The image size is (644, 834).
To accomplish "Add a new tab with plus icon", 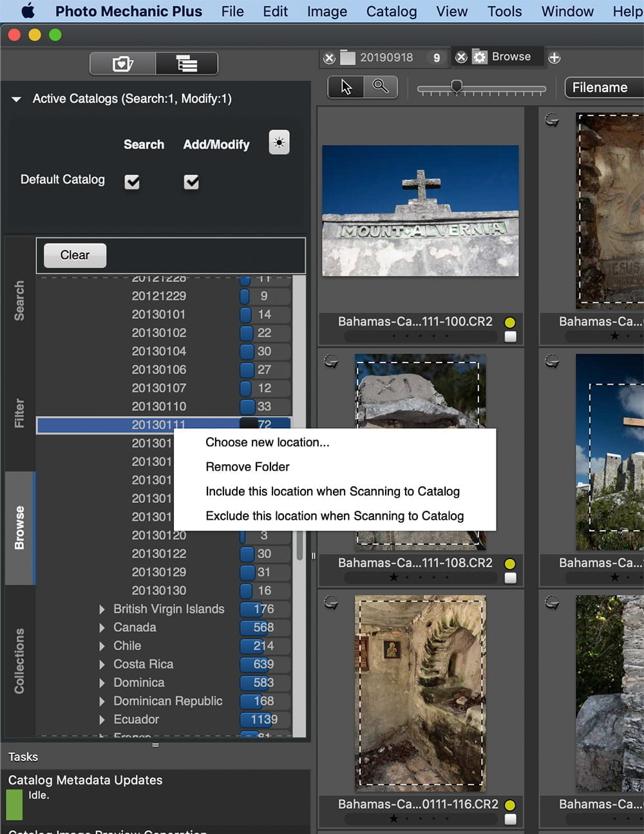I will (554, 58).
